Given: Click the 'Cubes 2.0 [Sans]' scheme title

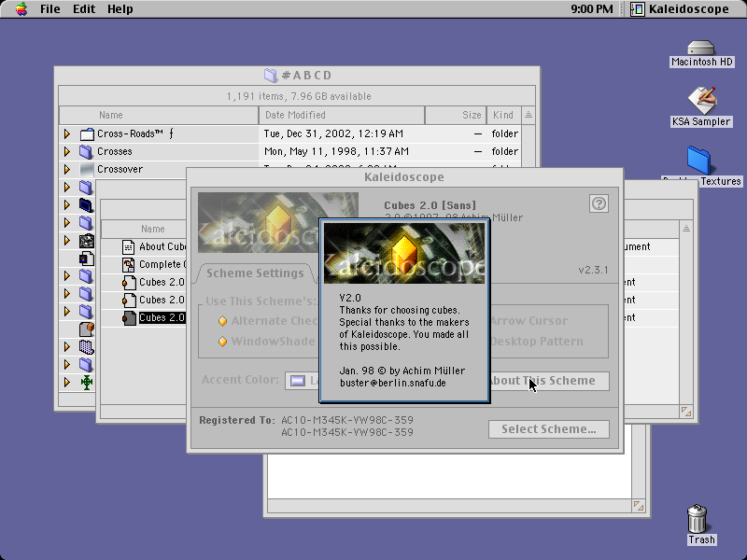Looking at the screenshot, I should pos(430,205).
